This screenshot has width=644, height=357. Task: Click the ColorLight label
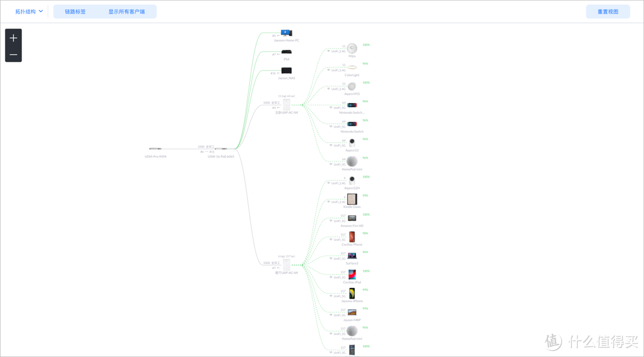pyautogui.click(x=352, y=75)
